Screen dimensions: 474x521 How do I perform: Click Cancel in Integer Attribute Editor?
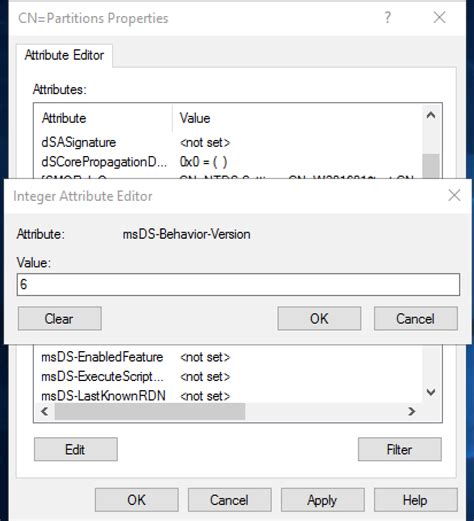(x=416, y=319)
